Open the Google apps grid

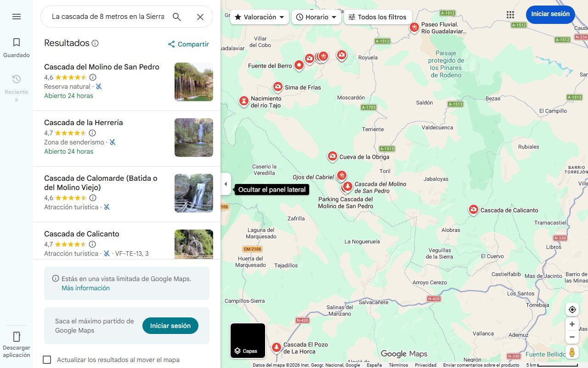pyautogui.click(x=510, y=14)
